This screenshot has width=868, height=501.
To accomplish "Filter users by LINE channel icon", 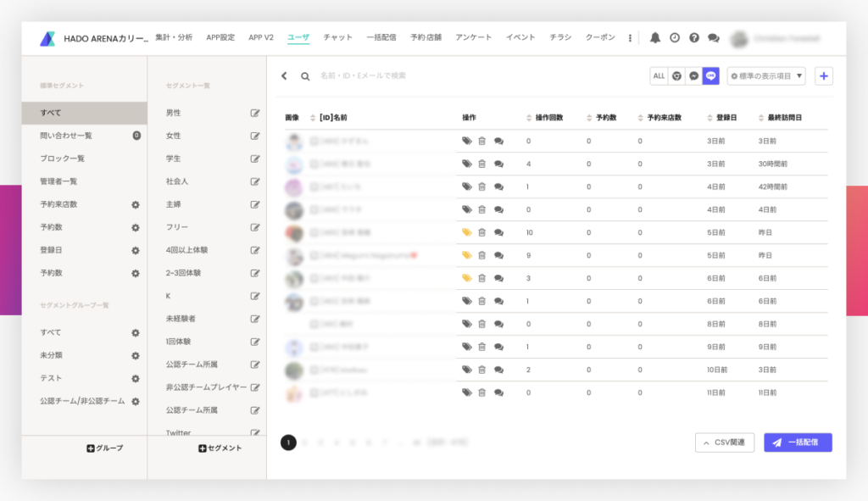I will point(711,76).
